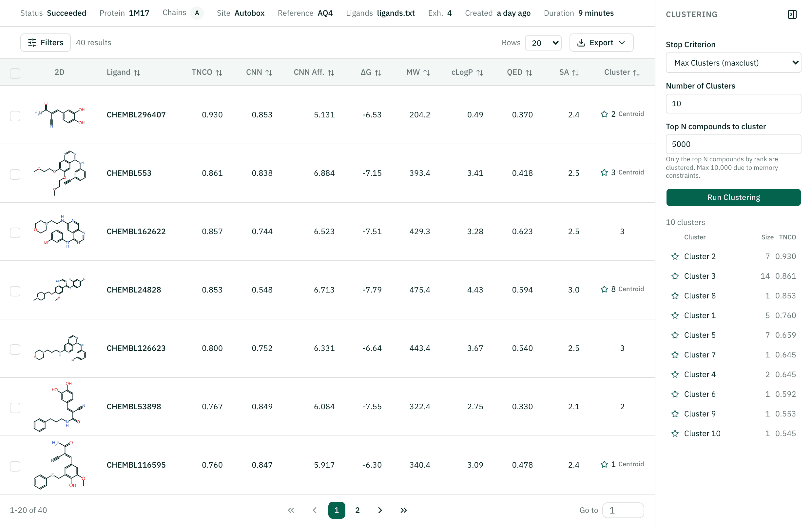The image size is (812, 526).
Task: Sort table by TNCO column
Action: click(x=207, y=72)
